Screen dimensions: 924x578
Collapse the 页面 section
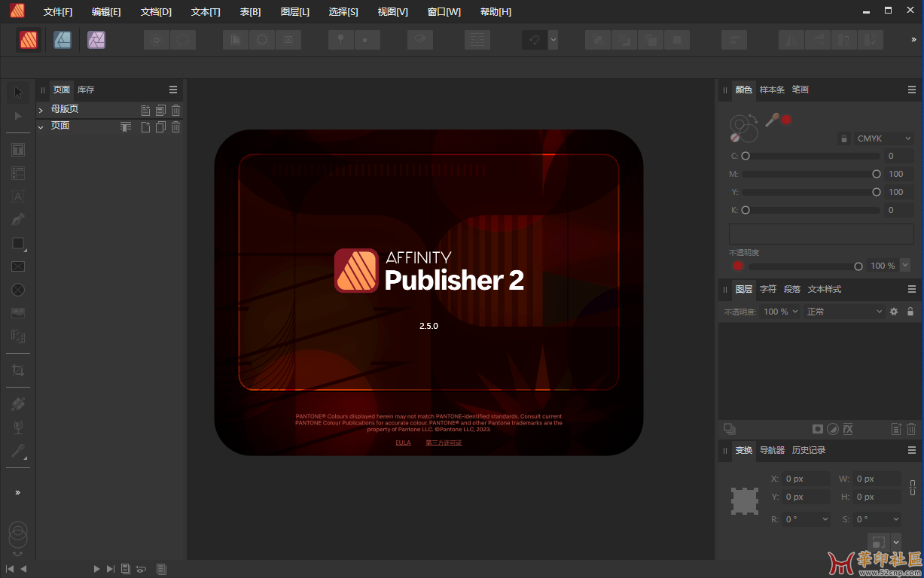41,127
